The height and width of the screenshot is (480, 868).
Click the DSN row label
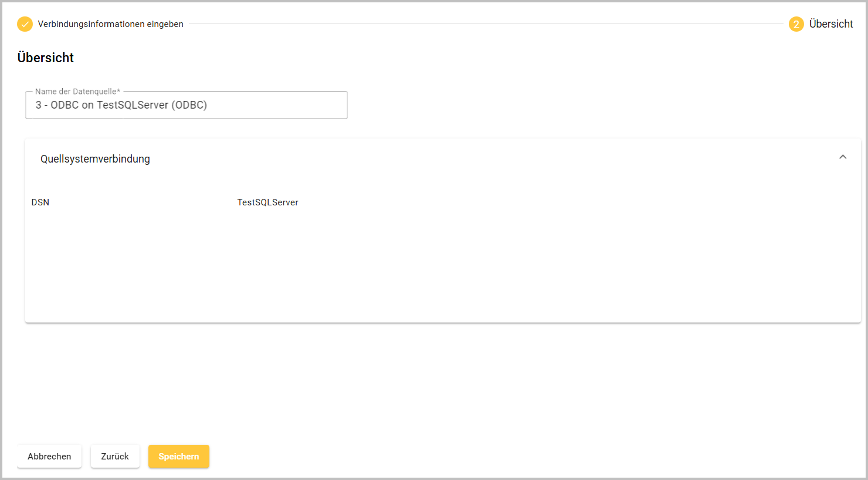[x=40, y=202]
